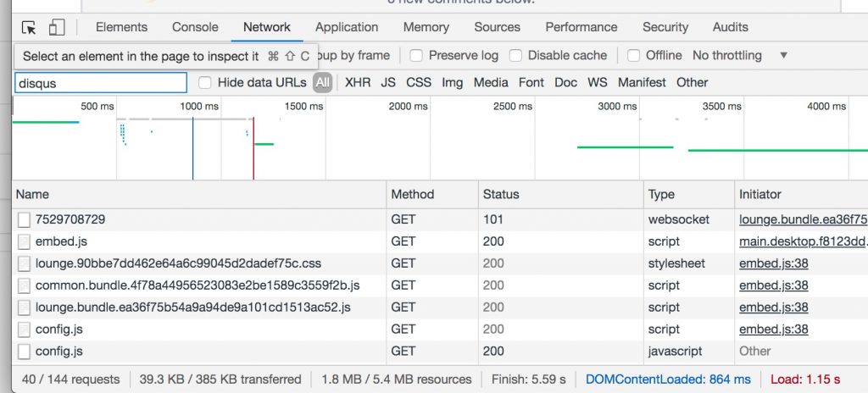Filter requests by Img
Viewport: 868px width, 393px height.
pyautogui.click(x=452, y=82)
